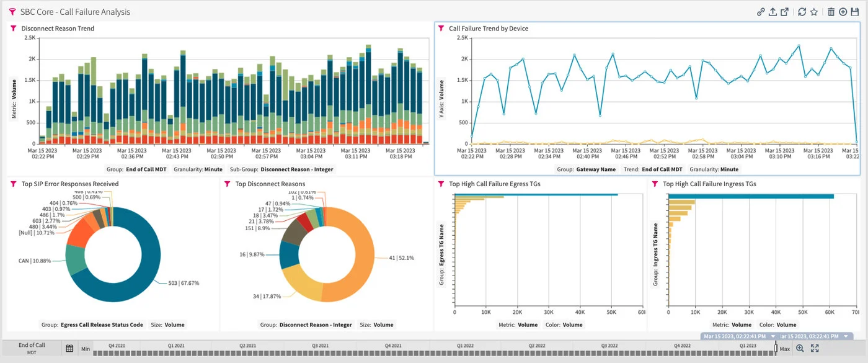Change Granularity 'Minute' on Call Failure Trend
Screen dimensions: 868x363
tap(729, 169)
